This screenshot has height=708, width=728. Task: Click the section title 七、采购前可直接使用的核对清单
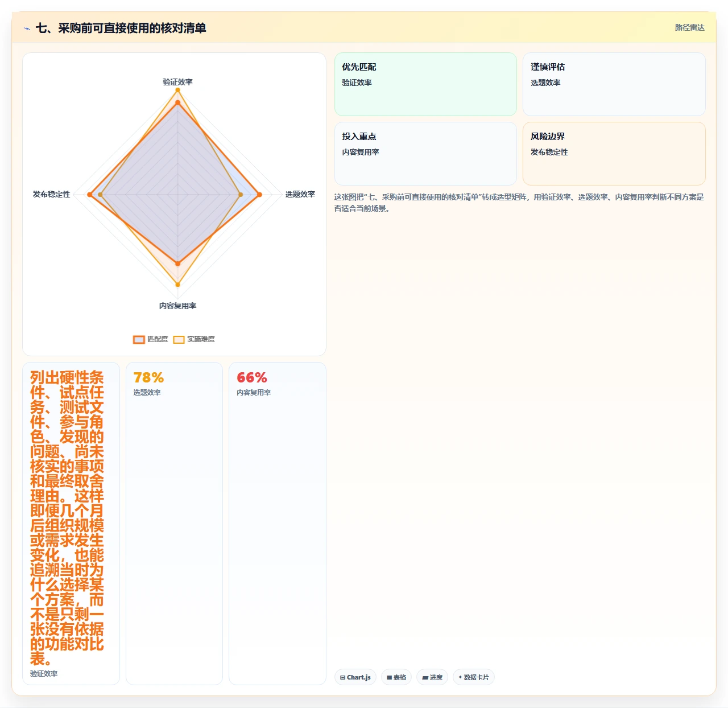(121, 28)
